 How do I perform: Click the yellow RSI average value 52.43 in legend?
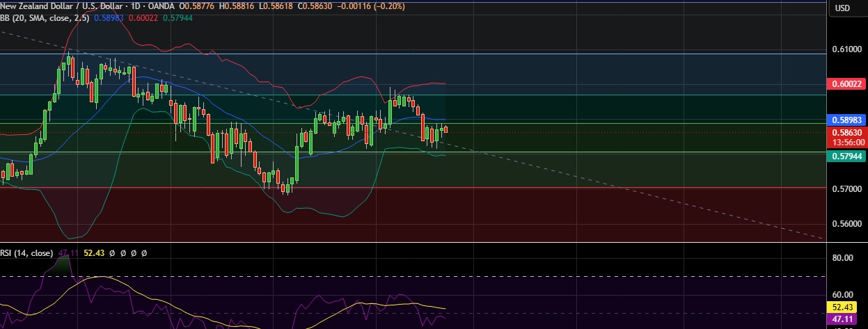coord(93,253)
